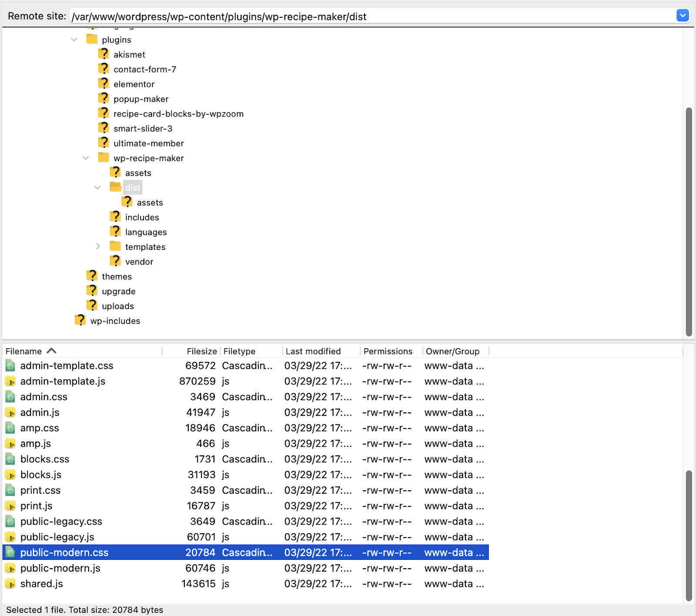Click status text showing selected file size
696x616 pixels.
pos(85,610)
